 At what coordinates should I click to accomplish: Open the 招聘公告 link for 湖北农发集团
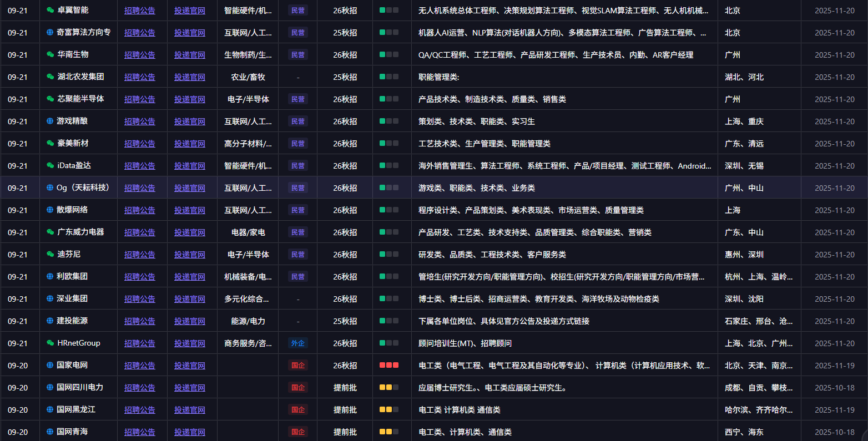click(x=140, y=77)
